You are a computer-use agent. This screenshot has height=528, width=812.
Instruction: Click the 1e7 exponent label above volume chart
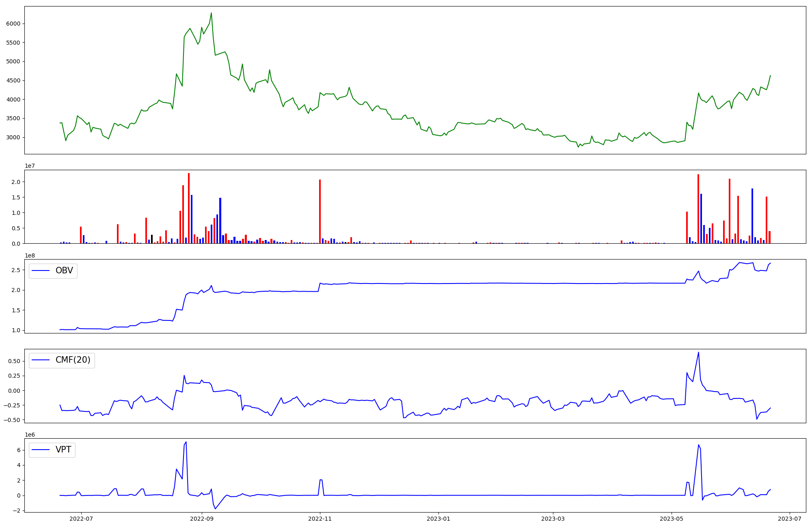coord(30,166)
